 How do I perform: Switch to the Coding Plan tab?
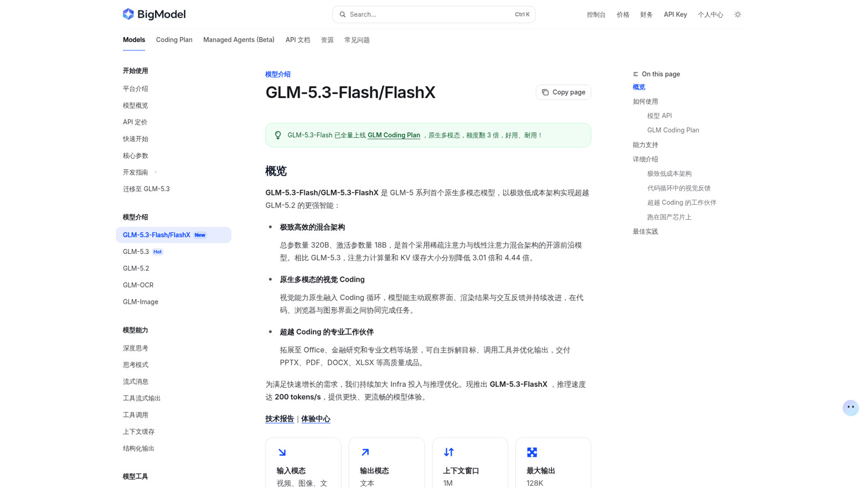point(174,40)
